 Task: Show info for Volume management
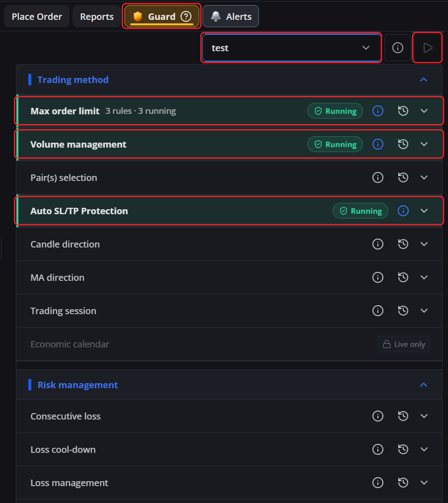pos(378,144)
